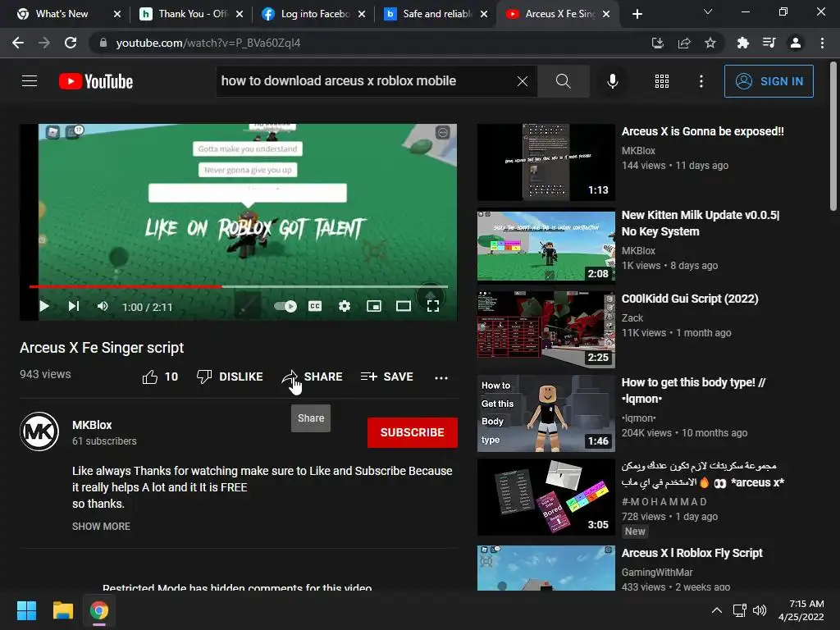This screenshot has height=630, width=840.
Task: Open the MKBlox channel under 'Arceus X is Gonna be exposed!!'
Action: pyautogui.click(x=638, y=151)
